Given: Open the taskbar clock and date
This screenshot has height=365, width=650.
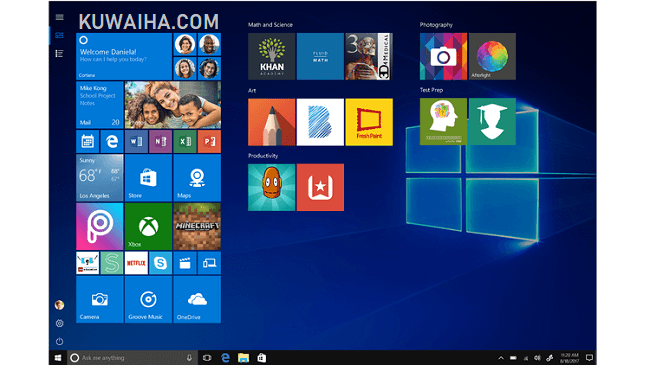Looking at the screenshot, I should [570, 358].
